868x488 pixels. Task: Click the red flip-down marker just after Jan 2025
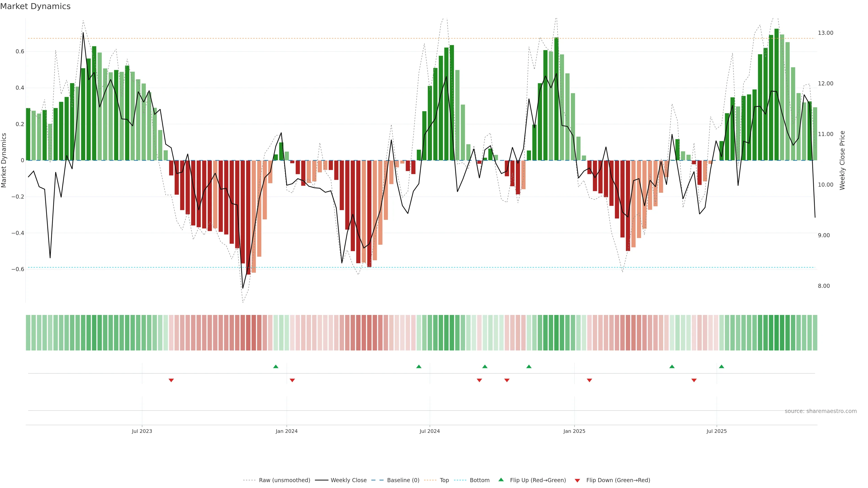click(589, 380)
